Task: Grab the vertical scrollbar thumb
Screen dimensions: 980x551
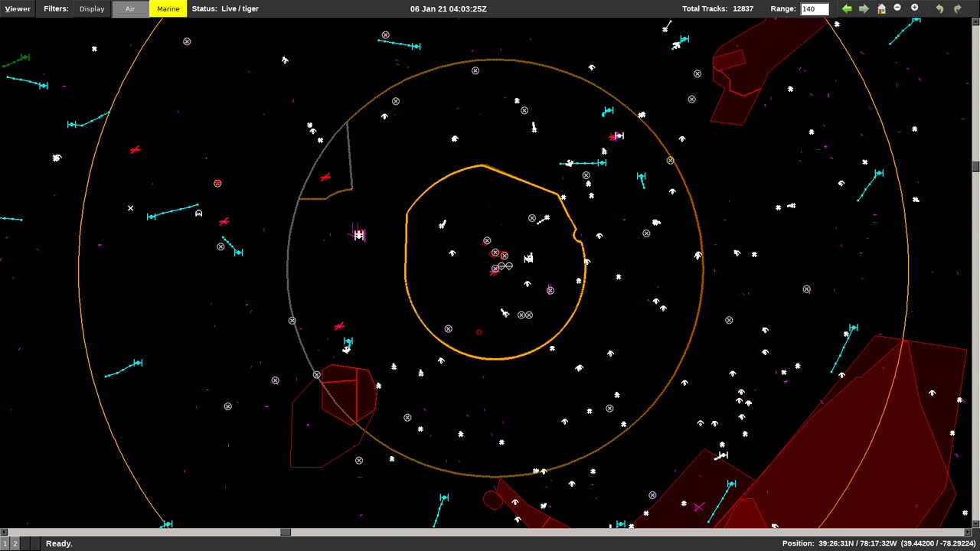Action: pyautogui.click(x=976, y=167)
